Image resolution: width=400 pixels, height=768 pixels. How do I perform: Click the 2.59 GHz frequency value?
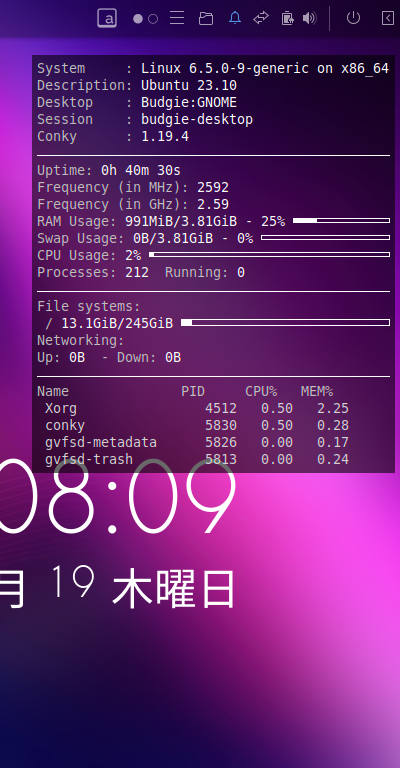pos(213,204)
